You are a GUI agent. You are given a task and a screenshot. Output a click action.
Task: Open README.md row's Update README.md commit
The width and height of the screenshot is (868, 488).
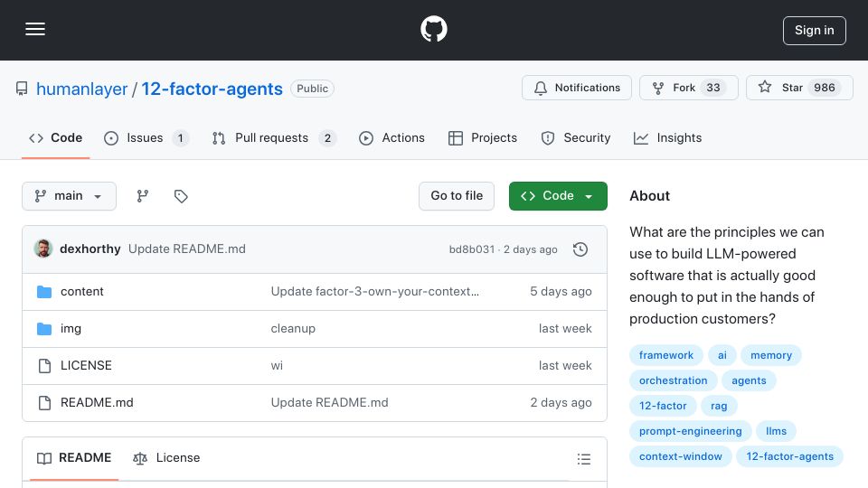(x=329, y=403)
